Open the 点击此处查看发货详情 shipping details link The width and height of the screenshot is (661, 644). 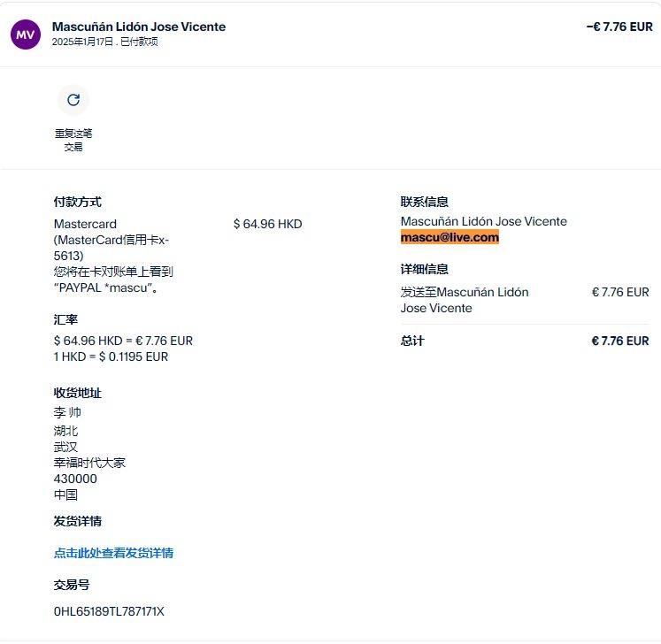coord(113,553)
